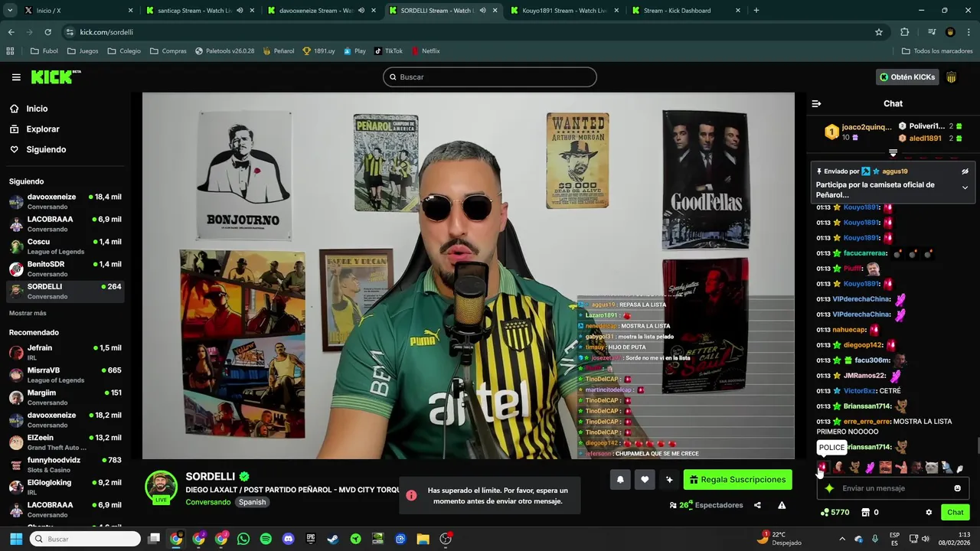
Task: Select the POLICE siren emote
Action: [823, 468]
